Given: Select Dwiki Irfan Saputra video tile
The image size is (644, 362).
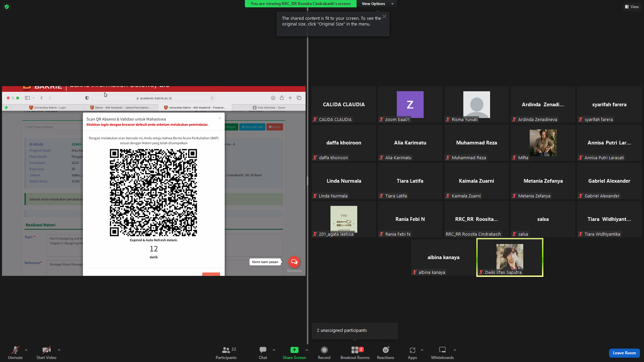Looking at the screenshot, I should 509,257.
